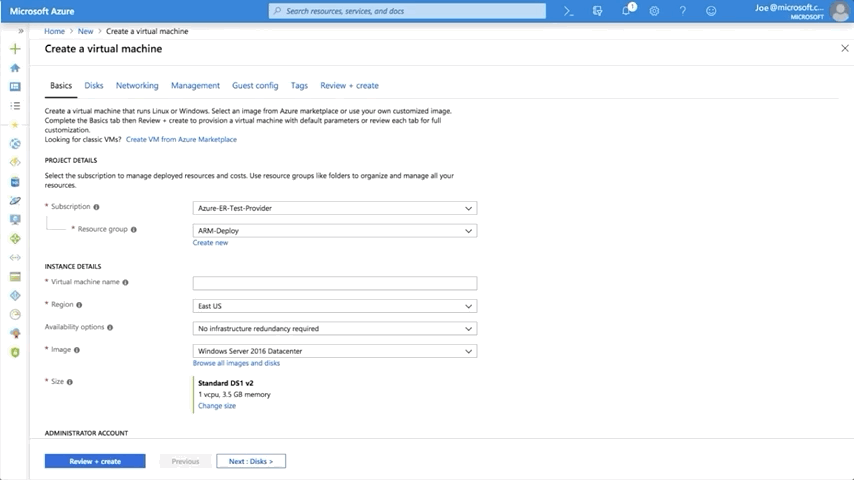Open the Monitor gauge icon
Image resolution: width=854 pixels, height=480 pixels.
coord(15,314)
